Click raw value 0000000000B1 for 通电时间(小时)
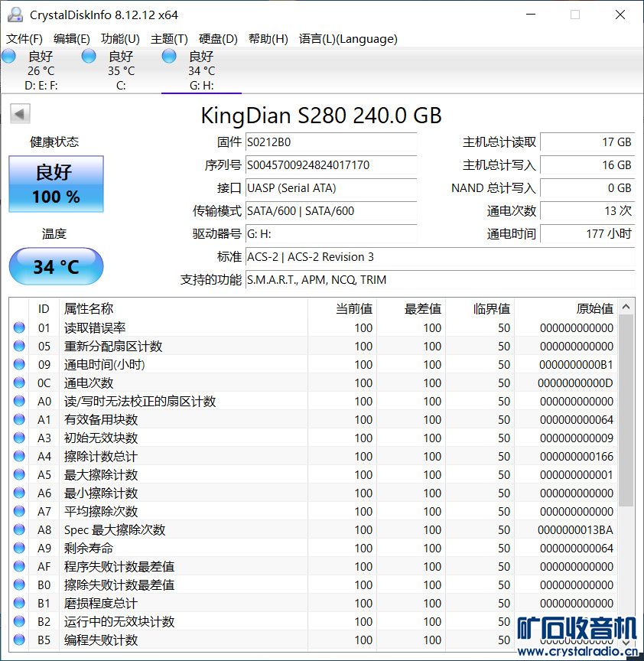The image size is (644, 661). pos(576,365)
